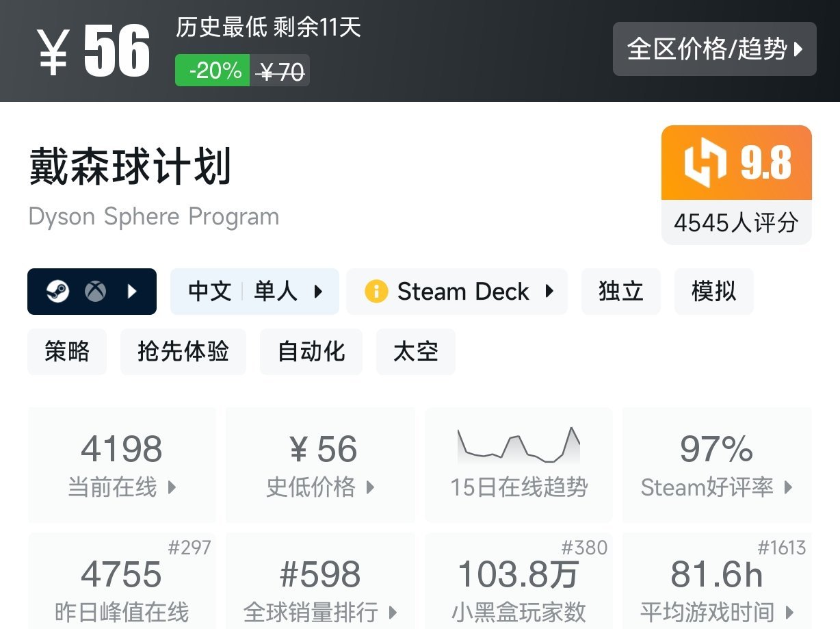Screen dimensions: 840x629
Task: Open 当前在线 current online details
Action: (122, 465)
